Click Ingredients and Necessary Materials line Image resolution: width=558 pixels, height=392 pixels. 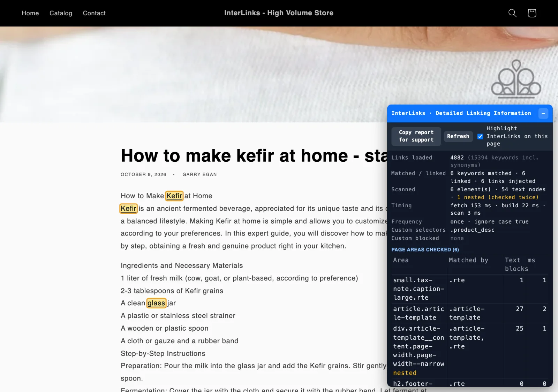[182, 266]
